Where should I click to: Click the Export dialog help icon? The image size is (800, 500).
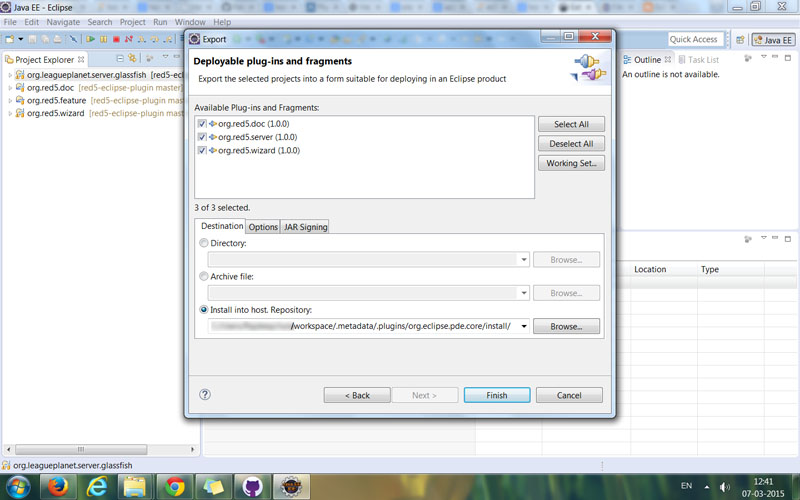coord(205,394)
